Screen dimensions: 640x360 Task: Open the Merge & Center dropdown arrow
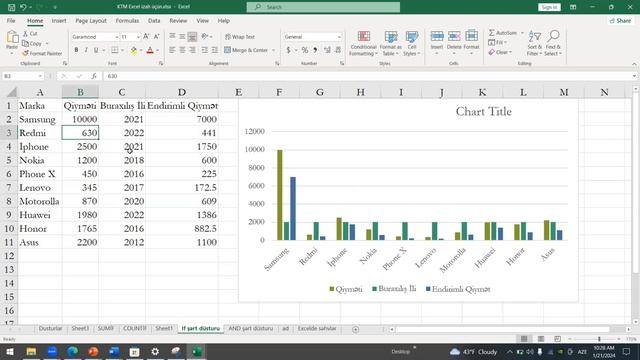pos(273,50)
